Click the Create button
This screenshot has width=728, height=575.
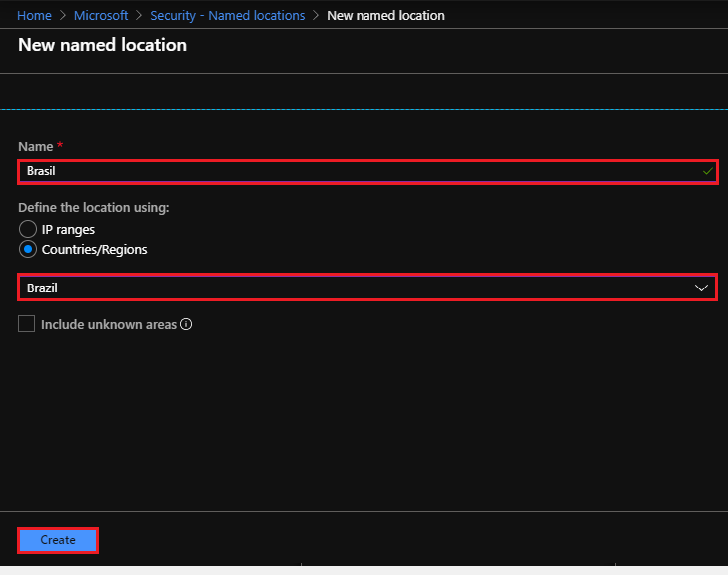point(58,540)
